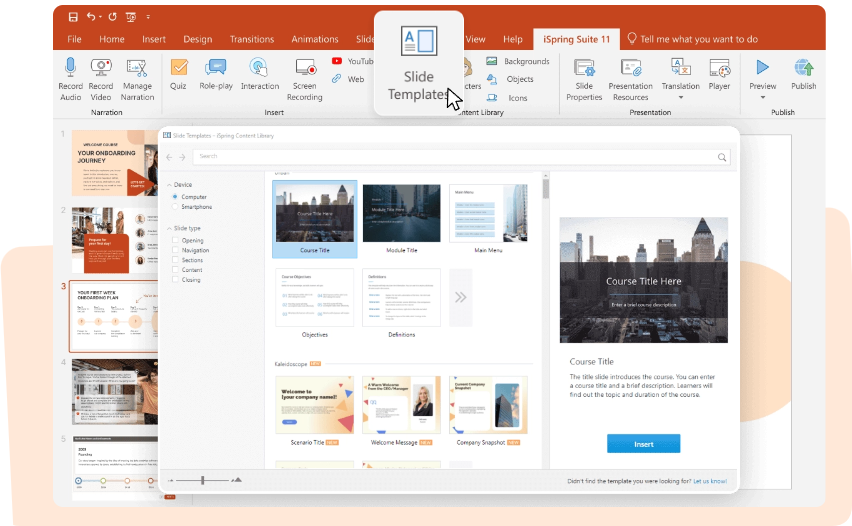
Task: Click the forward arrow in Slide Templates dialog
Action: click(182, 157)
